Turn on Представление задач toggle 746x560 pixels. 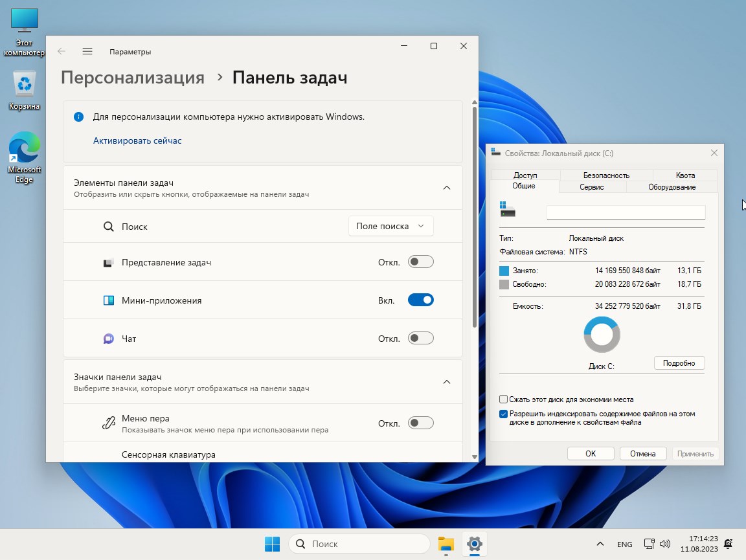pos(420,262)
